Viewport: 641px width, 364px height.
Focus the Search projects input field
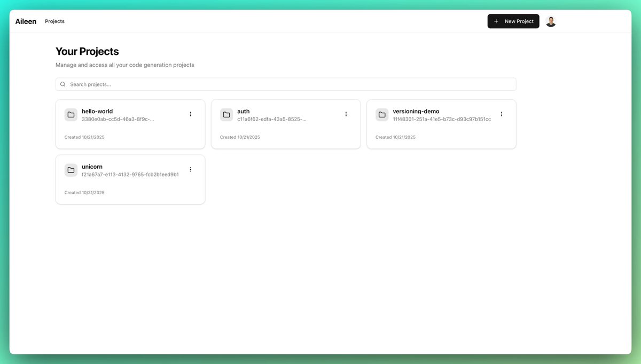tap(288, 84)
